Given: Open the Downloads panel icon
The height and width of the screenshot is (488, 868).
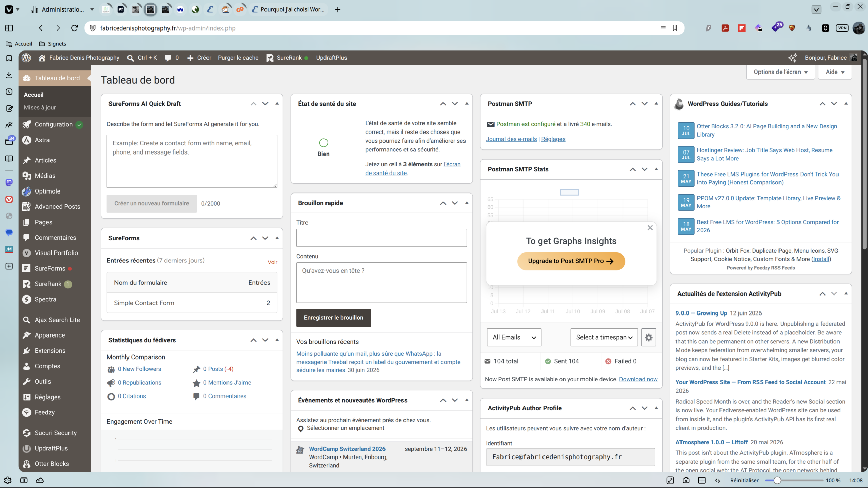Looking at the screenshot, I should pyautogui.click(x=9, y=75).
